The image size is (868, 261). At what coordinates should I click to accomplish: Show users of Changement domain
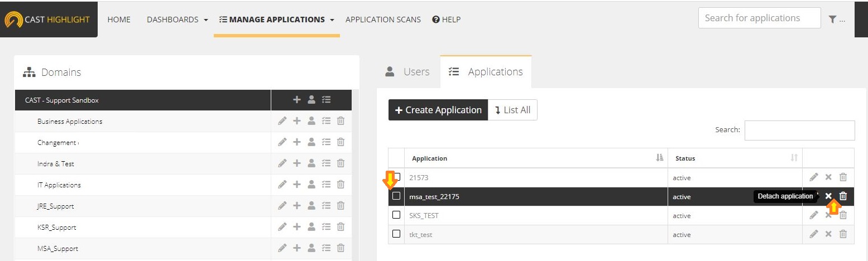(311, 142)
